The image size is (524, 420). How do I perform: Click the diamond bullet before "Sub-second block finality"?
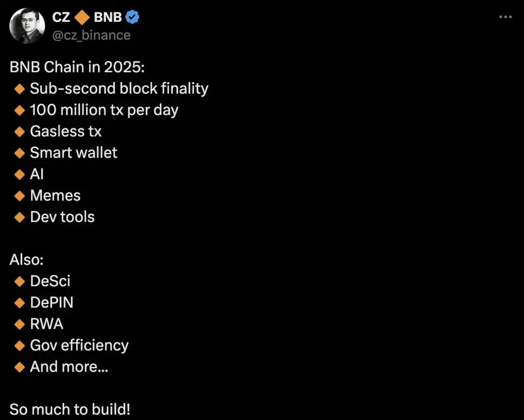[x=20, y=89]
